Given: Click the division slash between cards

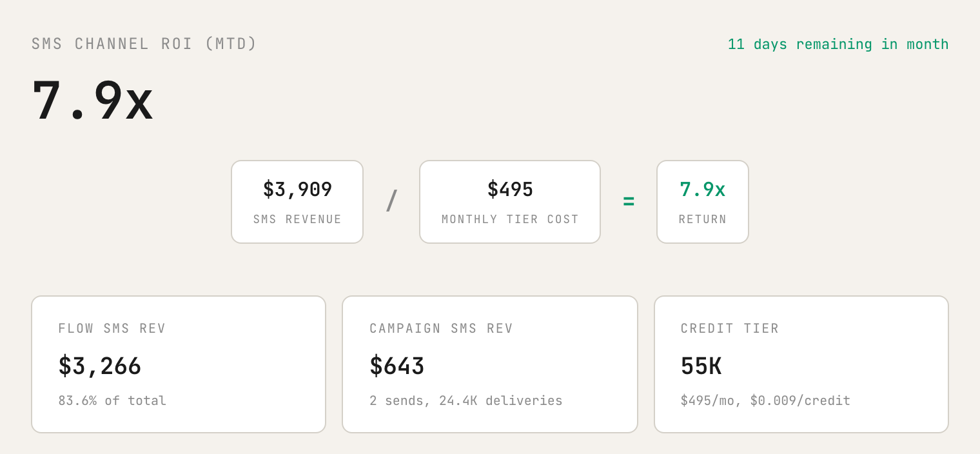Looking at the screenshot, I should point(391,201).
